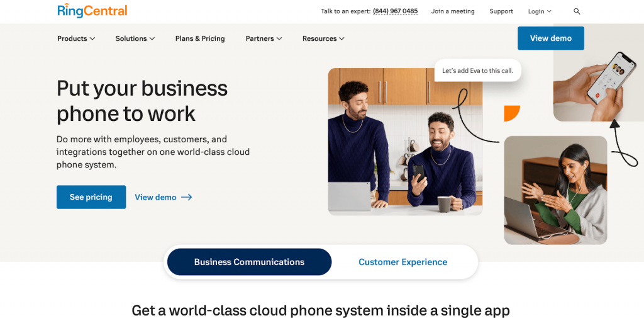Open the Join a meeting link
The width and height of the screenshot is (644, 318).
point(453,11)
